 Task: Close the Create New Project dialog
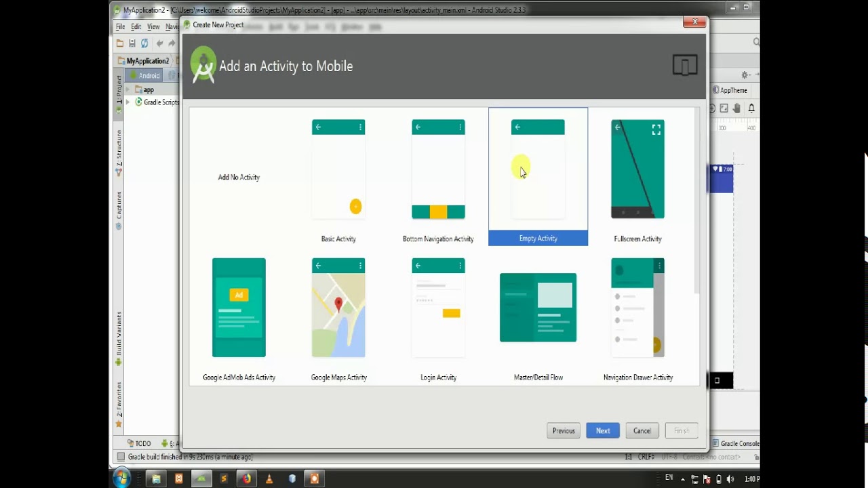coord(695,22)
